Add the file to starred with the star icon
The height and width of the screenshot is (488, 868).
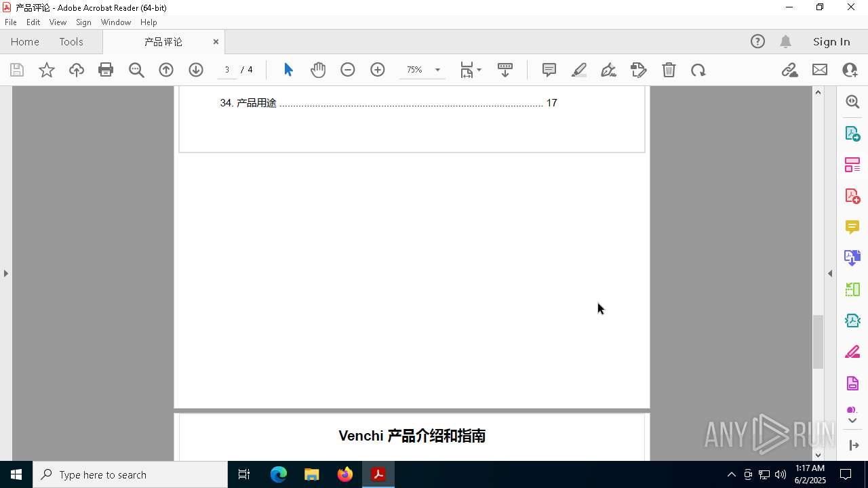[46, 70]
